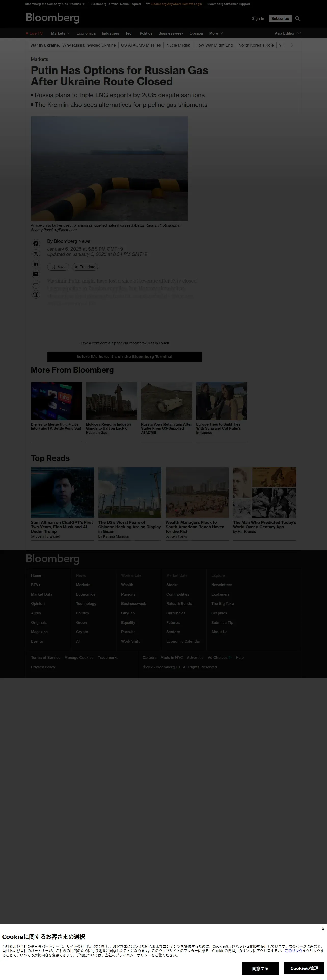This screenshot has height=980, width=327.
Task: Open the search magnifier icon in header
Action: click(x=297, y=18)
